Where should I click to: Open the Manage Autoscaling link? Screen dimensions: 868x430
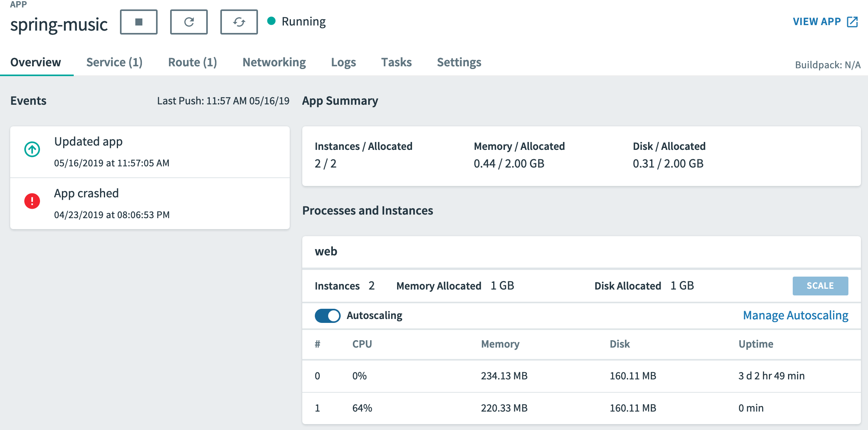click(795, 315)
